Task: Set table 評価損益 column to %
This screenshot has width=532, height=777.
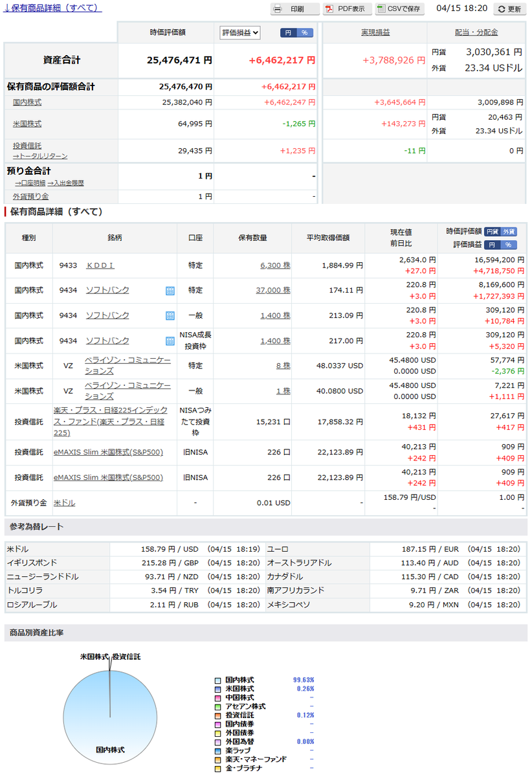Action: coord(509,245)
